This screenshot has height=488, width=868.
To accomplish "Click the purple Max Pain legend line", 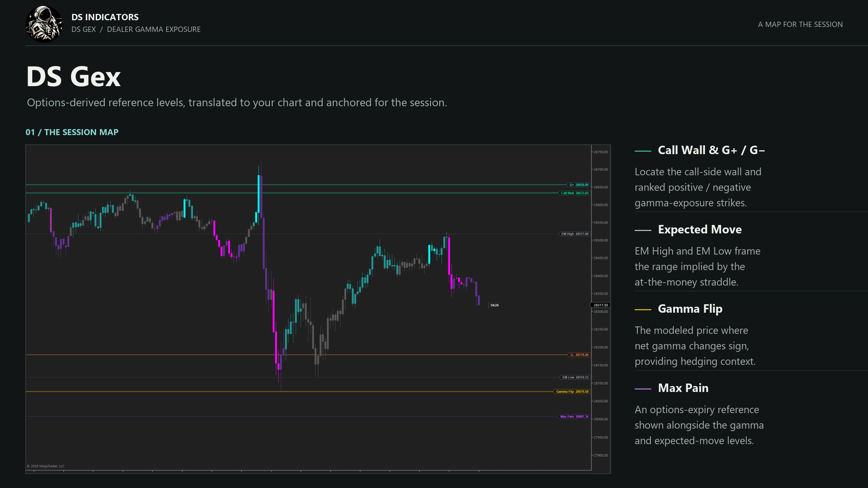I will pyautogui.click(x=643, y=389).
